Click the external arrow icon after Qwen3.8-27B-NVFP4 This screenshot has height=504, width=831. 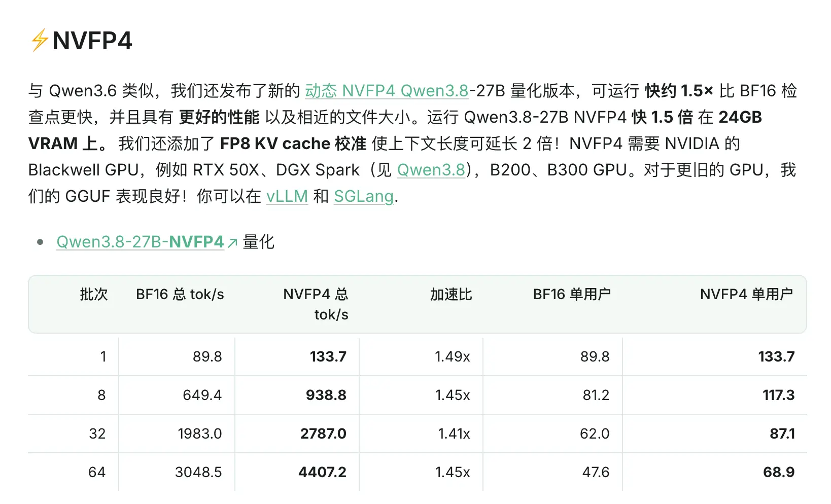tap(232, 243)
